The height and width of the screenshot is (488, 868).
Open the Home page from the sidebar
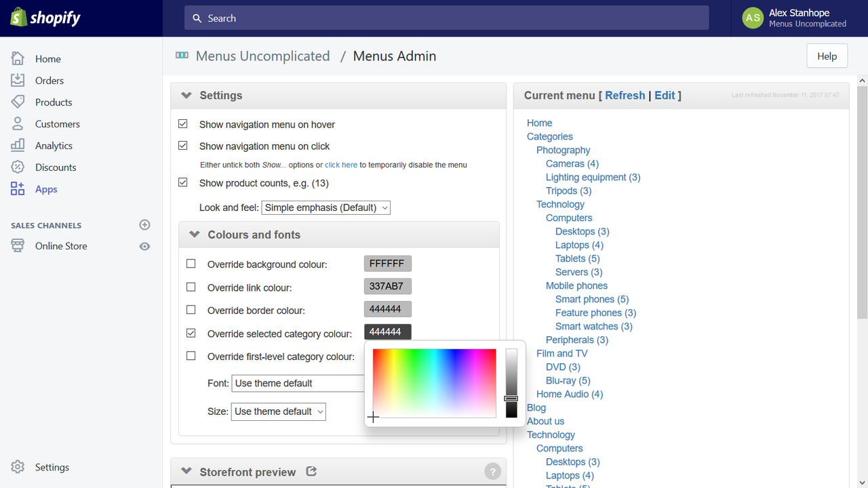pos(48,59)
